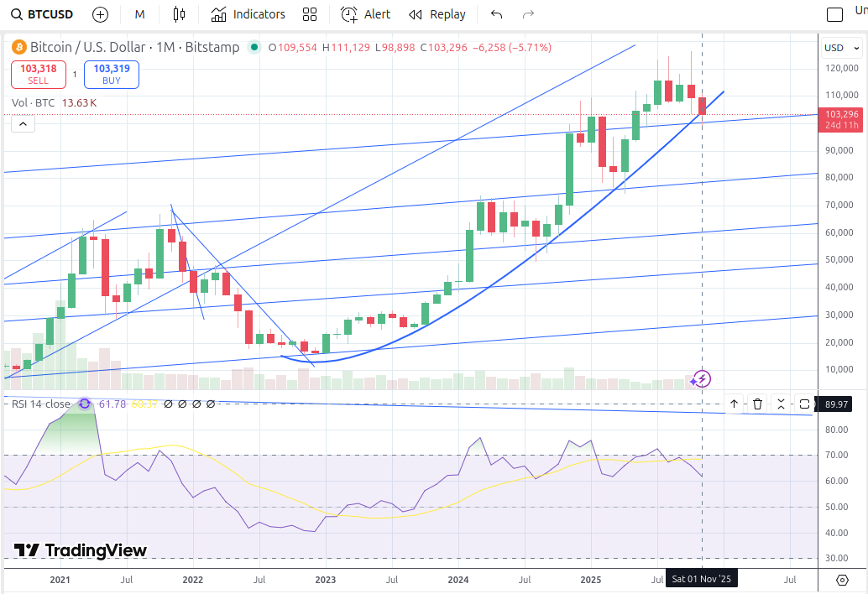Viewport: 868px width, 594px height.
Task: Open the BTCUSD symbol search
Action: [x=43, y=14]
